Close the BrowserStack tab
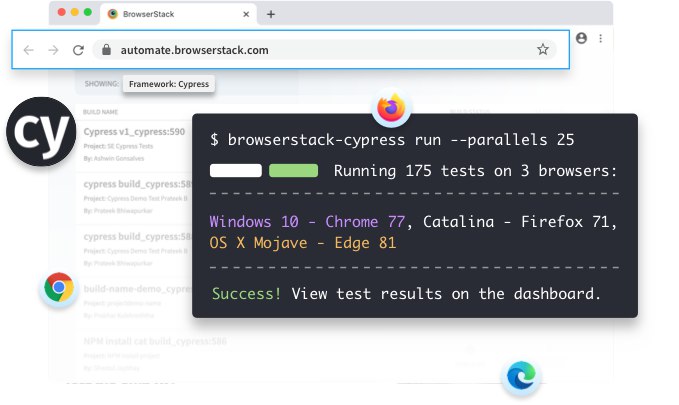This screenshot has height=405, width=679. [x=246, y=14]
